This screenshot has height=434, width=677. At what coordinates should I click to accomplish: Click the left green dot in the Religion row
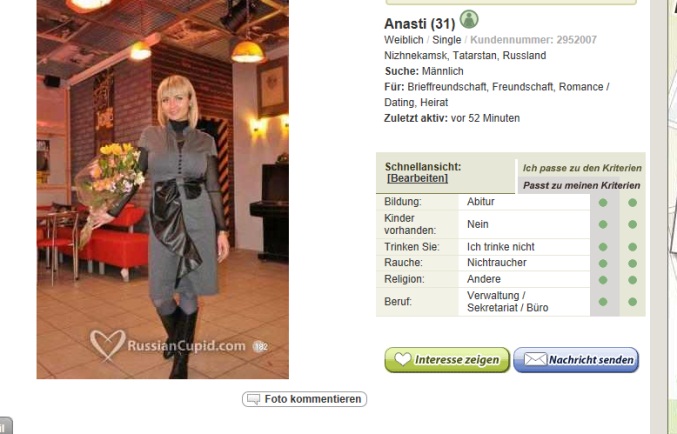coord(603,280)
